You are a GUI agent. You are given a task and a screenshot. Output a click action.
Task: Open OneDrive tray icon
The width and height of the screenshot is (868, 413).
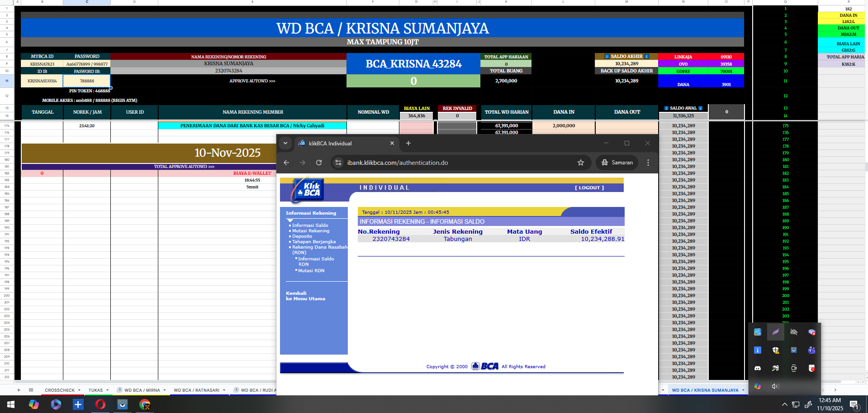point(794,332)
